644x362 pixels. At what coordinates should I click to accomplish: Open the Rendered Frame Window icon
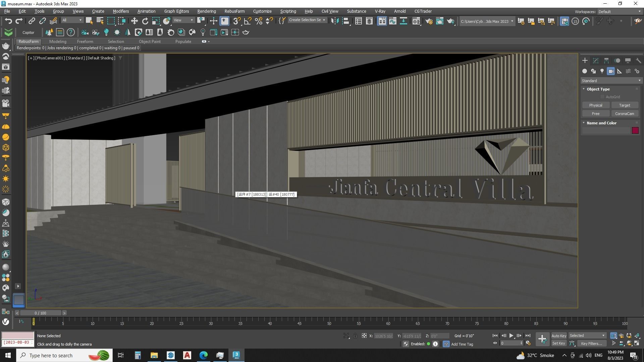tap(440, 21)
